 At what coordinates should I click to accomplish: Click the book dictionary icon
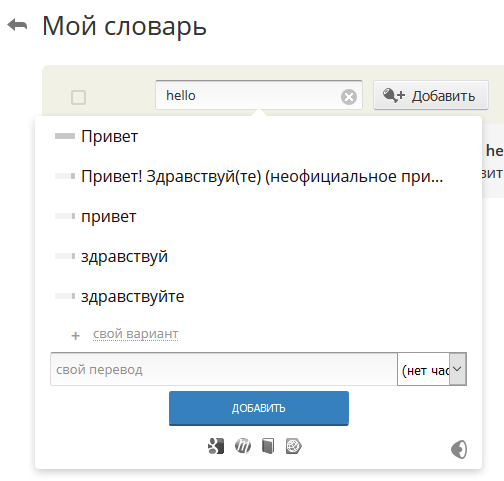click(268, 446)
